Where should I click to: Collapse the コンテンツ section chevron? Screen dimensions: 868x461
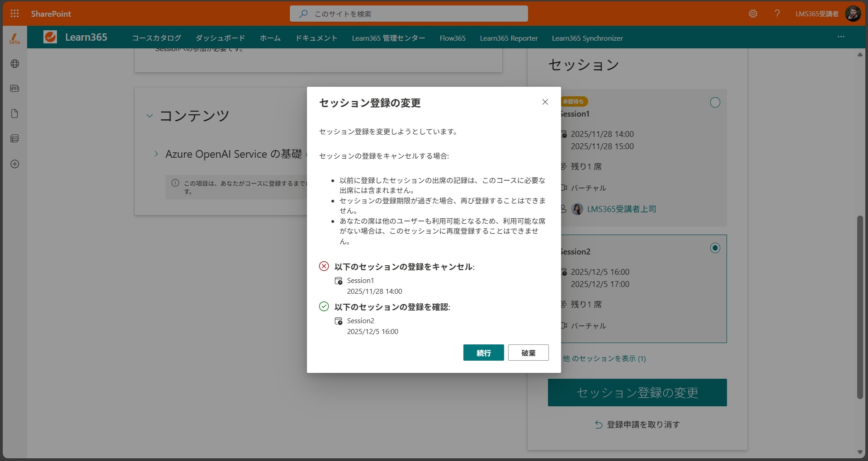(x=150, y=116)
